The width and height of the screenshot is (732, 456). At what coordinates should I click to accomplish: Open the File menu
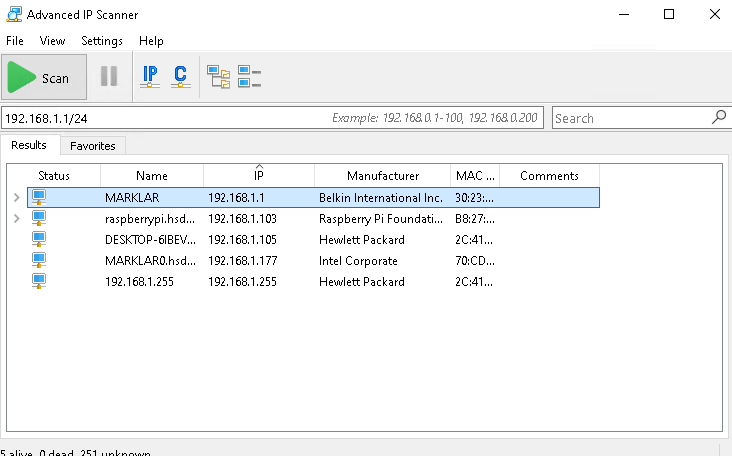coord(15,41)
